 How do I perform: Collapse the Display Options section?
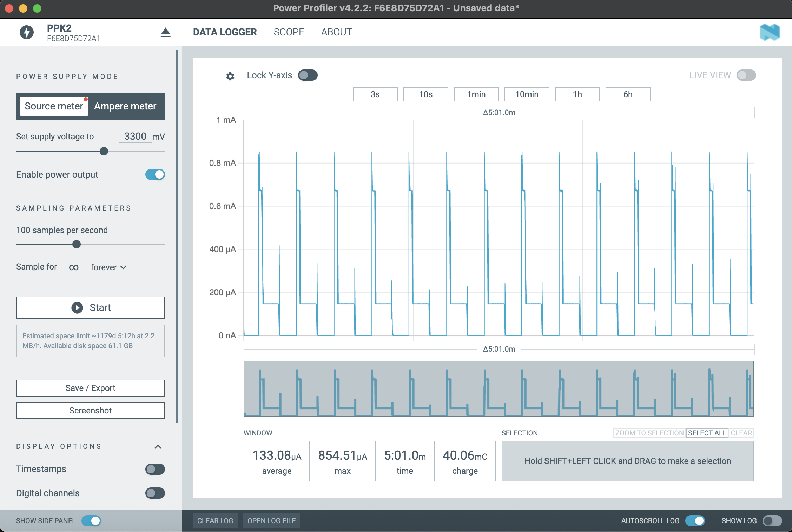tap(158, 447)
